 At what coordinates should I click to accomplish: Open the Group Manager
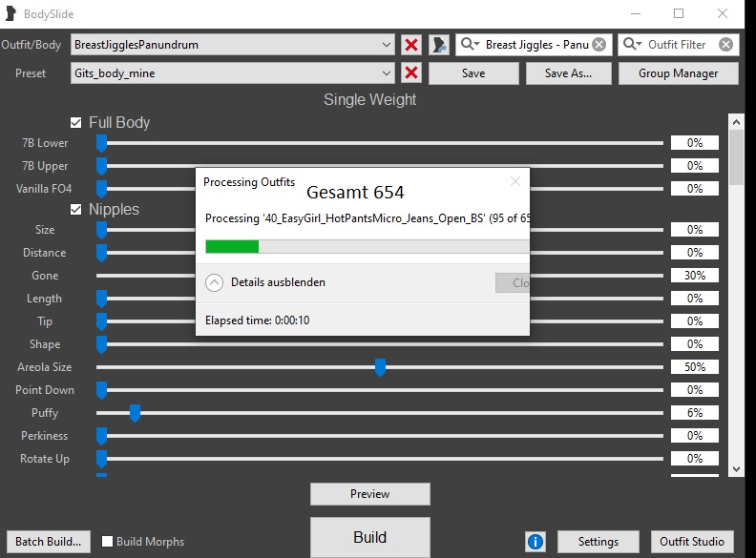680,73
